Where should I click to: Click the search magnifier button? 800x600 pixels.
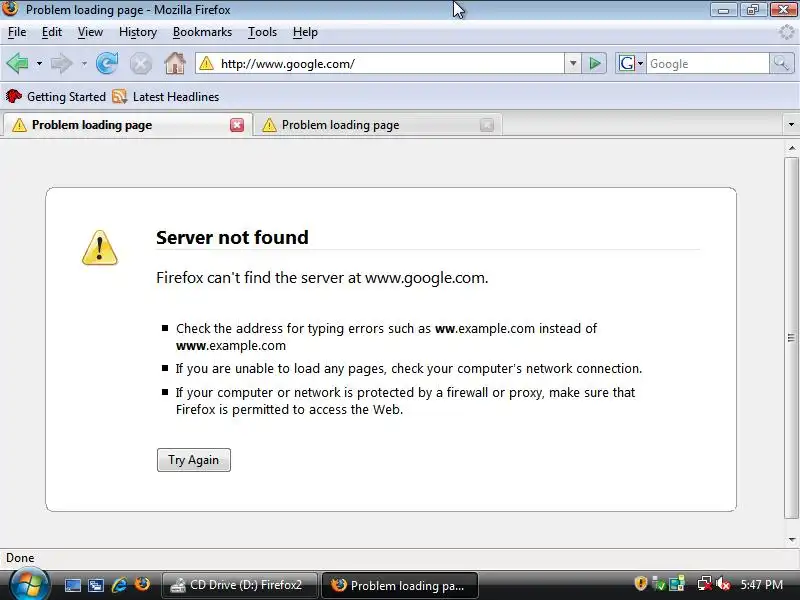[781, 63]
